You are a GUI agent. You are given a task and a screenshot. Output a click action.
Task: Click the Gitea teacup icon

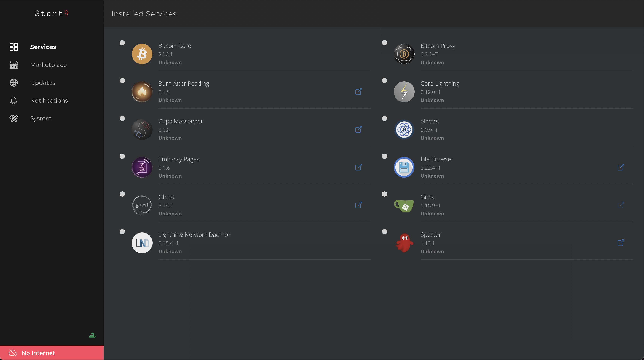pyautogui.click(x=404, y=205)
